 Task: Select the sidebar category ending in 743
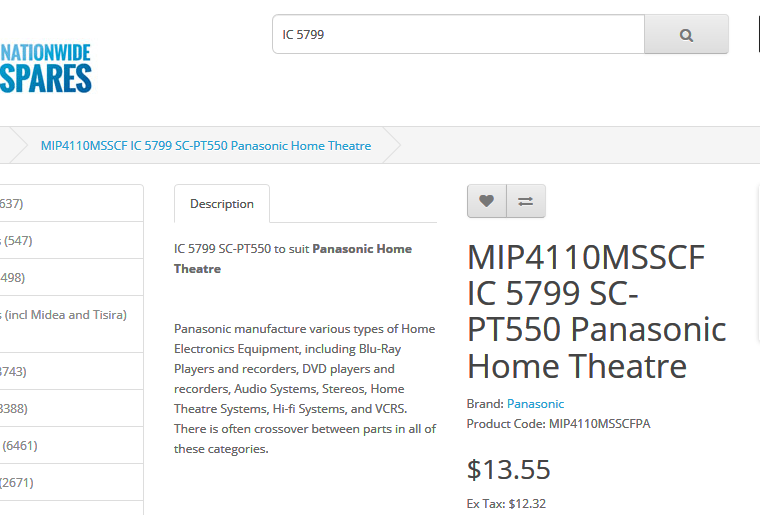71,372
